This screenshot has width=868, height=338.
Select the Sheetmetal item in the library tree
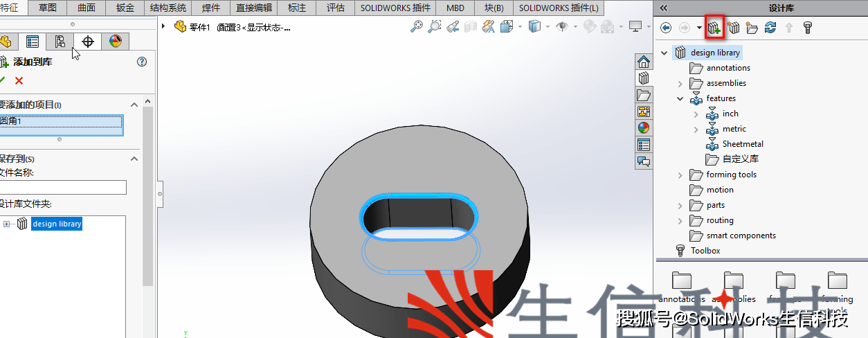pos(743,144)
